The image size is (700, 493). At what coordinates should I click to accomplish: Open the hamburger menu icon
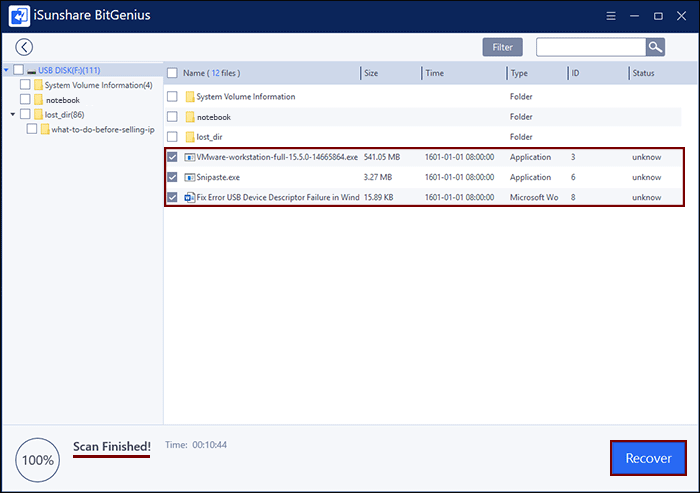pyautogui.click(x=611, y=16)
